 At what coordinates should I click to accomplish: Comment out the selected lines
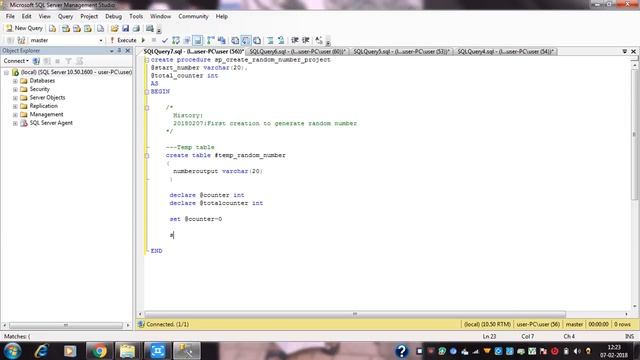point(270,40)
